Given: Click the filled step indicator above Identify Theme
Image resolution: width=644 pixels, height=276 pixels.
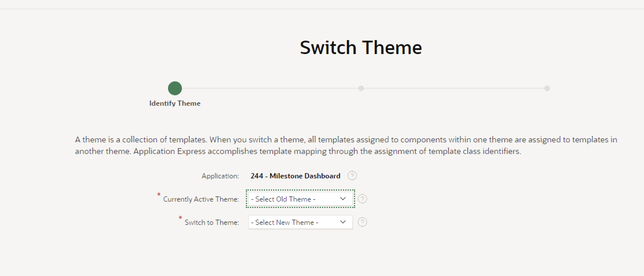Looking at the screenshot, I should coord(174,88).
